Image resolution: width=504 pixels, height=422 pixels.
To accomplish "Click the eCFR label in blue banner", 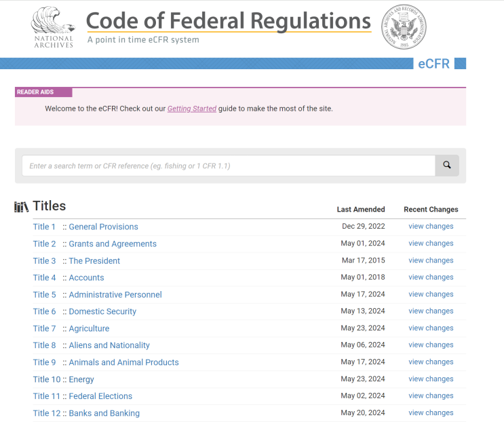I will (433, 64).
